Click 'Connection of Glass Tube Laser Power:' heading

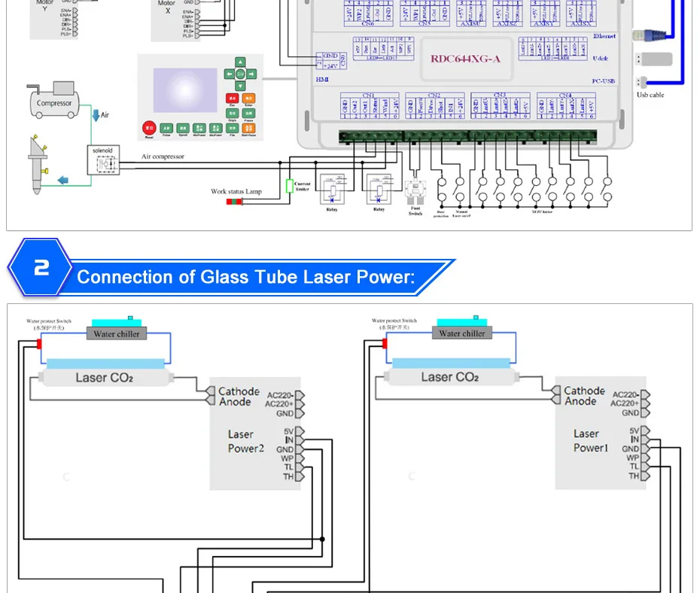point(246,277)
